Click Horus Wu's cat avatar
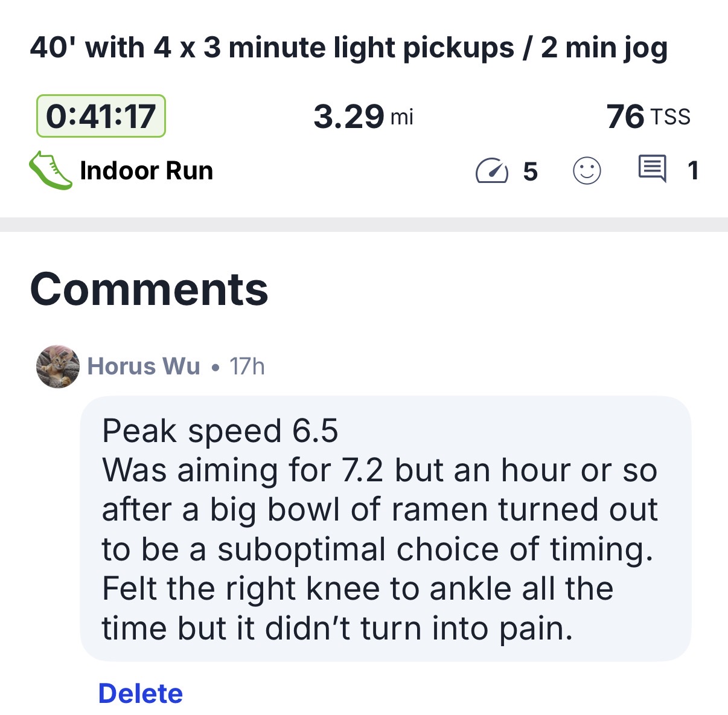 [58, 367]
